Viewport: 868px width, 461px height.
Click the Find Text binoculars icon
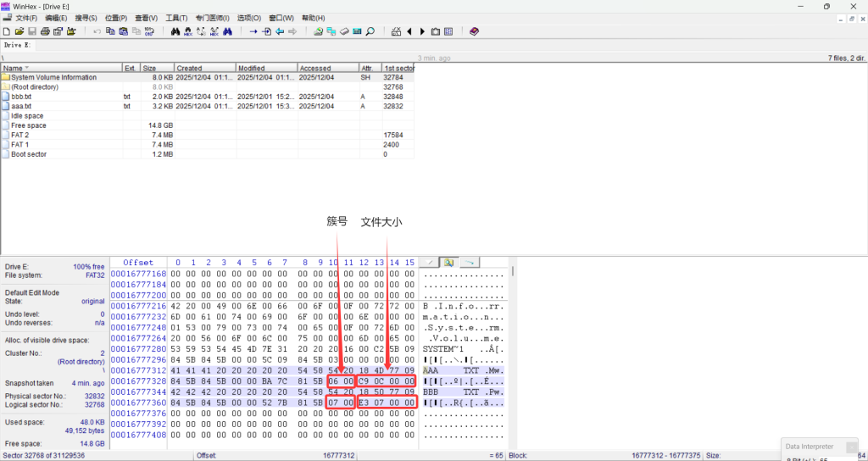[175, 31]
